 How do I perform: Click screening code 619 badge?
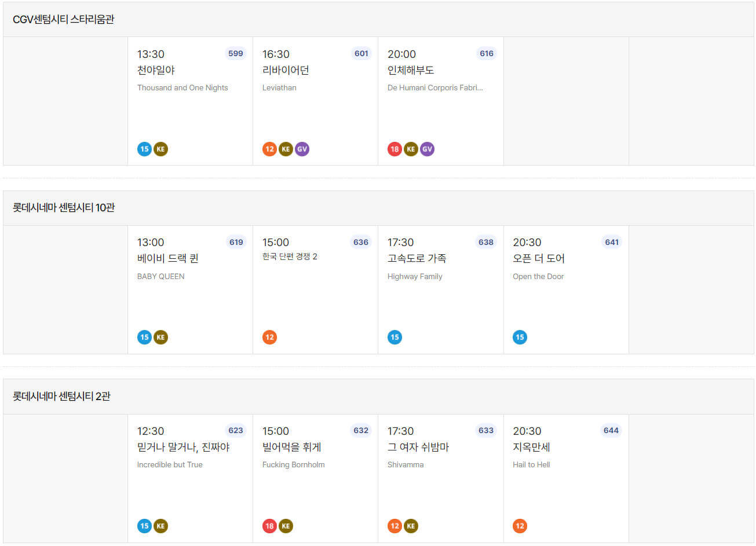coord(236,242)
